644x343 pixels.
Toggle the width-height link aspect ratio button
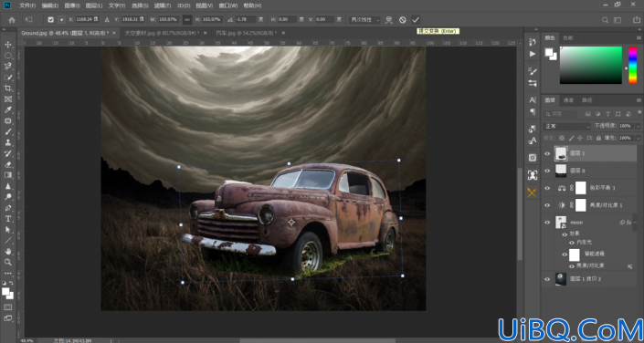pos(187,20)
